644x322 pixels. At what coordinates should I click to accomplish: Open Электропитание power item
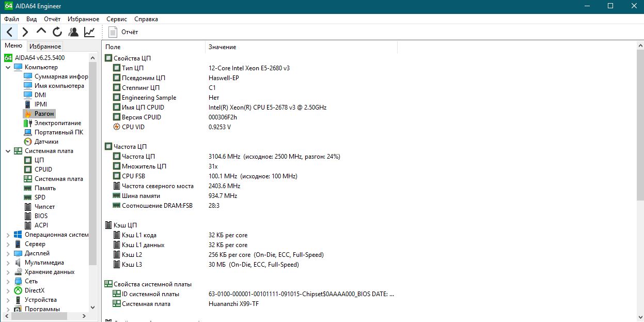tap(58, 123)
